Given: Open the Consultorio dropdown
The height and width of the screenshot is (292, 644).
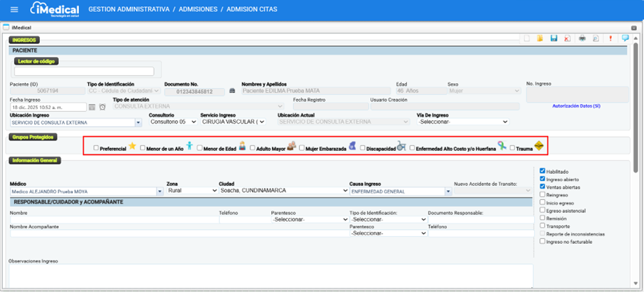Looking at the screenshot, I should click(x=173, y=122).
